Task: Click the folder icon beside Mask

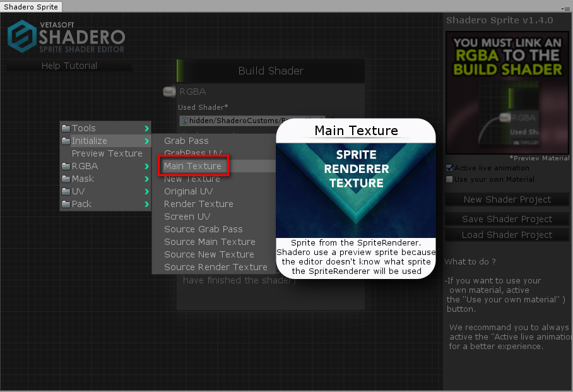Action: (66, 179)
